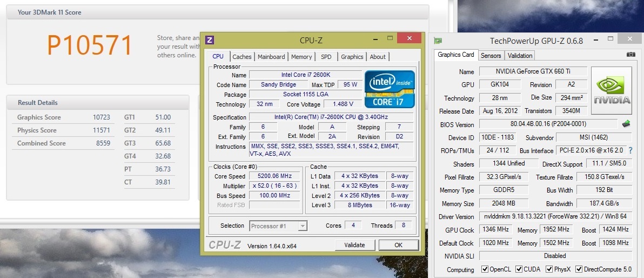This screenshot has height=278, width=644.
Task: Click the Multiplier value x 52.0
Action: pos(275,186)
